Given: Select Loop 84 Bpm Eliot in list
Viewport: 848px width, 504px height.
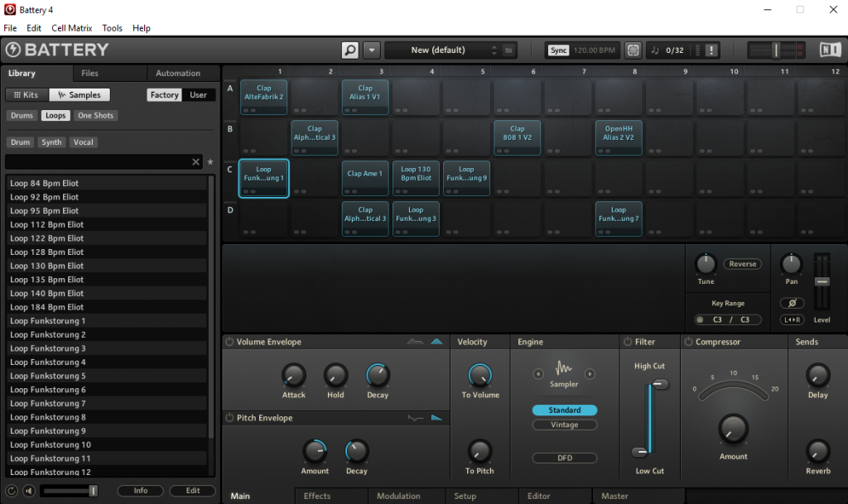Looking at the screenshot, I should point(107,184).
